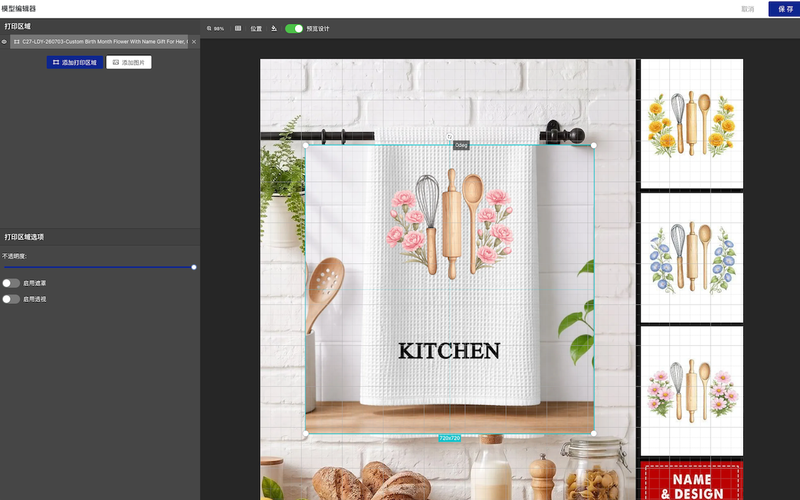Click the grid display icon in toolbar
The height and width of the screenshot is (500, 800).
pyautogui.click(x=238, y=29)
